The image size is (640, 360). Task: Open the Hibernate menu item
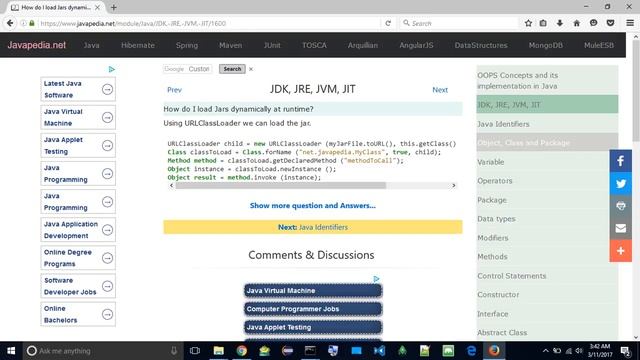click(x=138, y=45)
